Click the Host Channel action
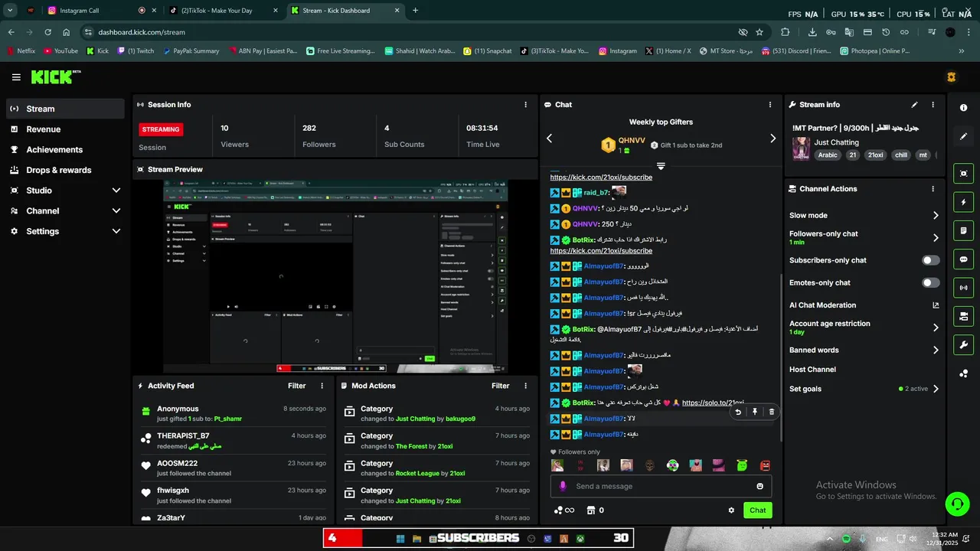The height and width of the screenshot is (551, 980). click(812, 370)
